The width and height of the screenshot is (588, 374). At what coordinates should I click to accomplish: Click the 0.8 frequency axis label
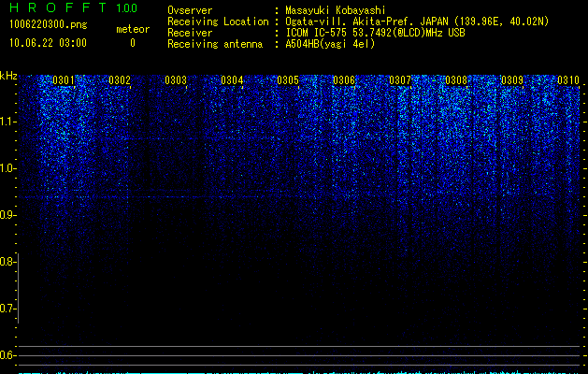(x=8, y=262)
